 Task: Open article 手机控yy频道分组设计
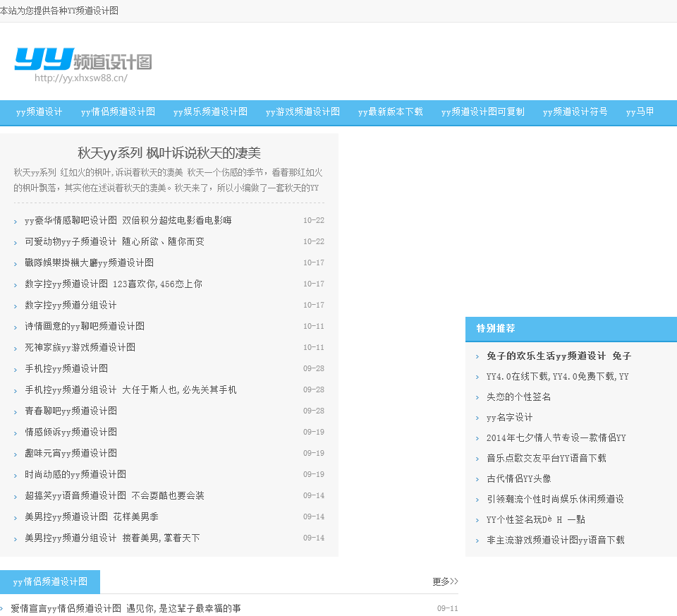130,389
